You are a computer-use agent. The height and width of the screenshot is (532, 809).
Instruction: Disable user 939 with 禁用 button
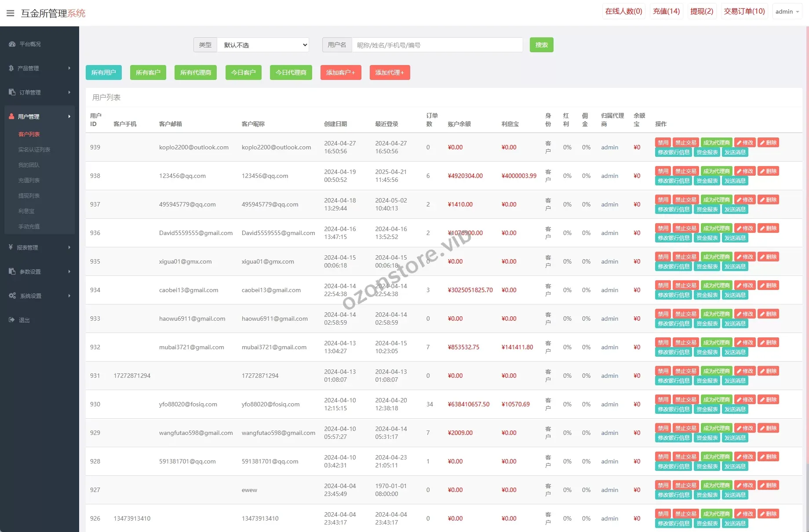663,143
